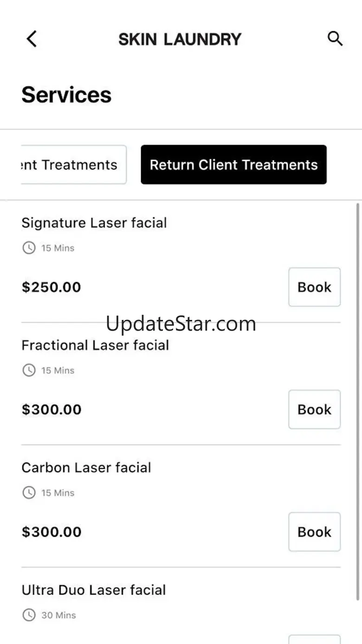
Task: Book the Signature Laser facial
Action: click(x=314, y=287)
